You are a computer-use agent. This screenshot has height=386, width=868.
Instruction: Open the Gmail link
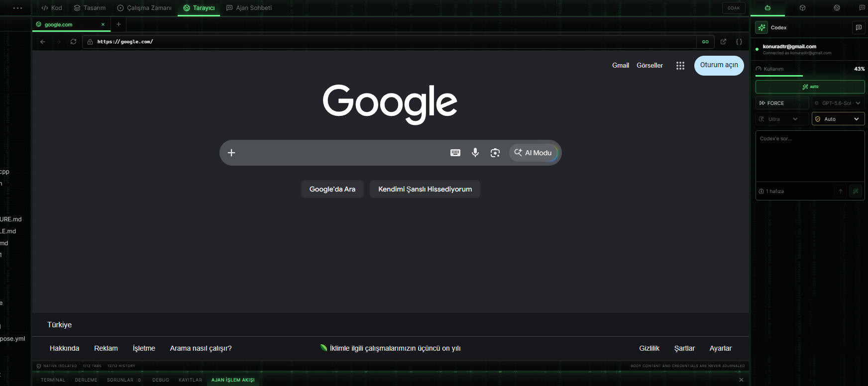point(621,65)
